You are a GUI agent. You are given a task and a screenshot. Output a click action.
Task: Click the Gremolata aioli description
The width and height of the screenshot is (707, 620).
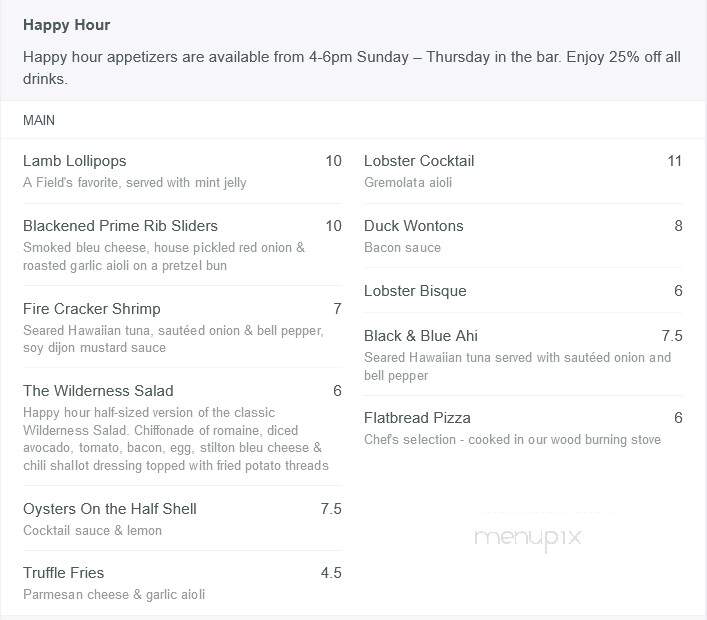point(408,183)
